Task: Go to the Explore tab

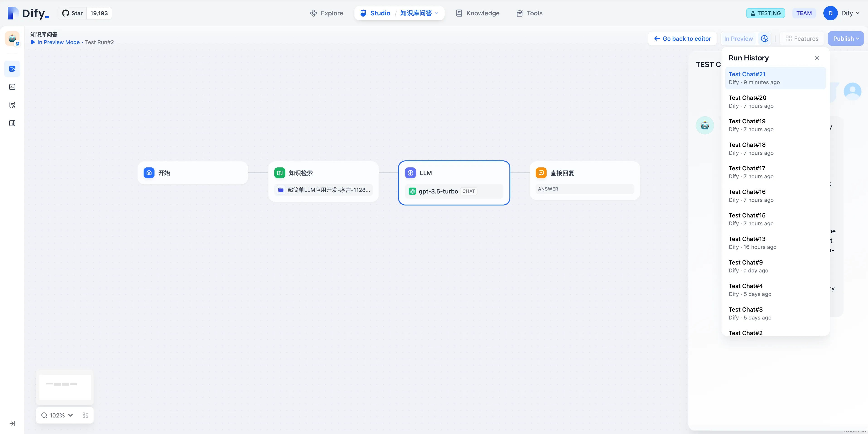Action: [x=326, y=13]
